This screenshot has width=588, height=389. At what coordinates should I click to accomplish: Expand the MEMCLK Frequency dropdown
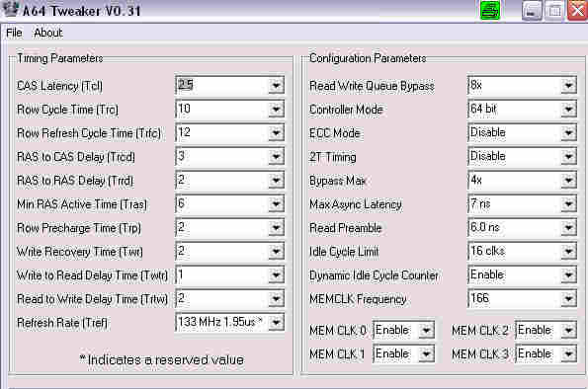[568, 299]
